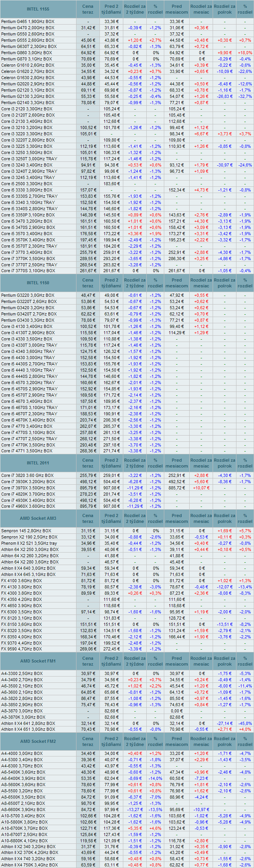Select FX 9590 4,7GHz BOX entry
The height and width of the screenshot is (868, 254).
21,649
